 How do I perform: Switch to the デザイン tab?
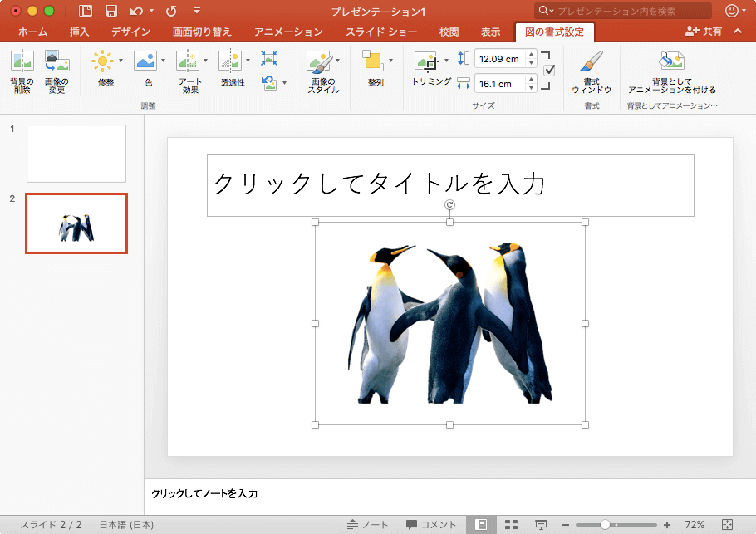(x=130, y=32)
